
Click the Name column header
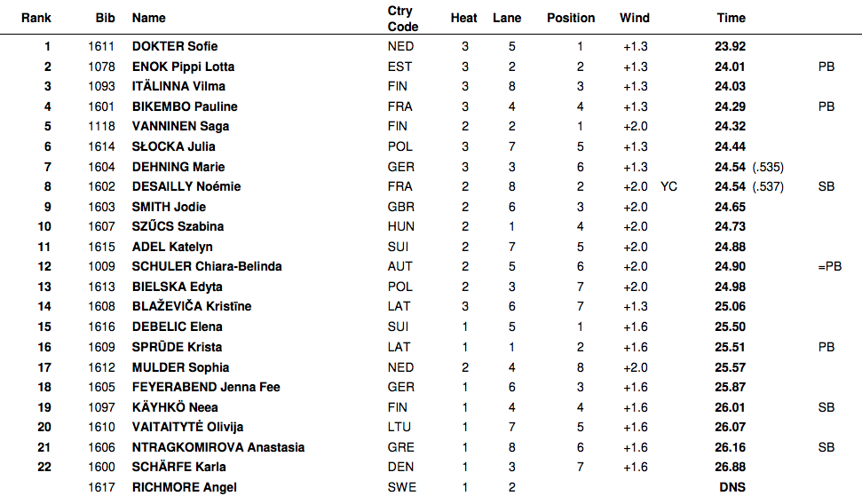(x=148, y=18)
